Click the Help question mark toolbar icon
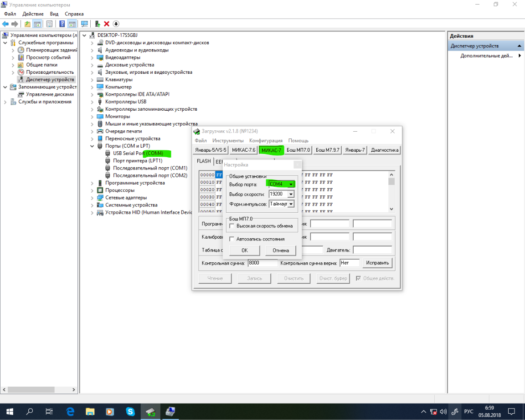Screen dimensions: 525x420 pyautogui.click(x=62, y=24)
